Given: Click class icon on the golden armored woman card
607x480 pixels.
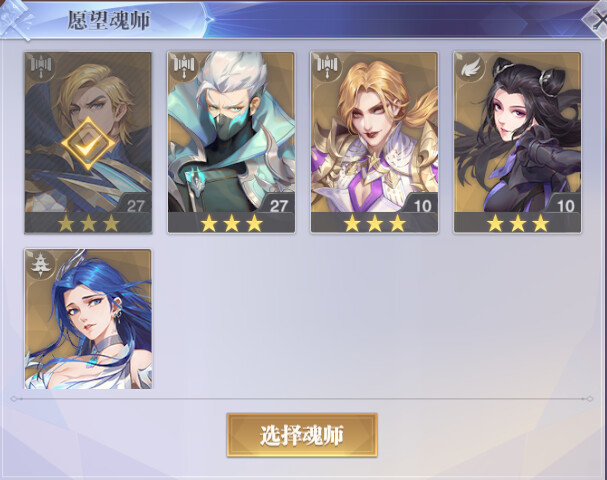Looking at the screenshot, I should tap(328, 67).
